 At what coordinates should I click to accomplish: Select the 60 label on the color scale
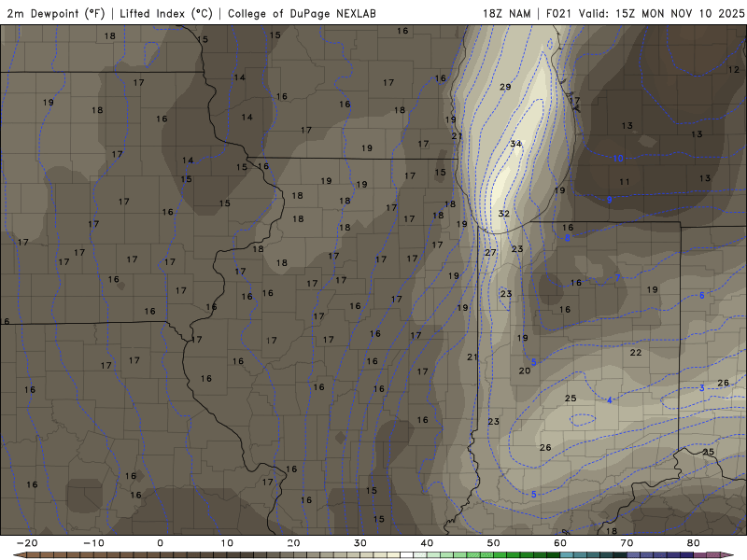pyautogui.click(x=560, y=543)
